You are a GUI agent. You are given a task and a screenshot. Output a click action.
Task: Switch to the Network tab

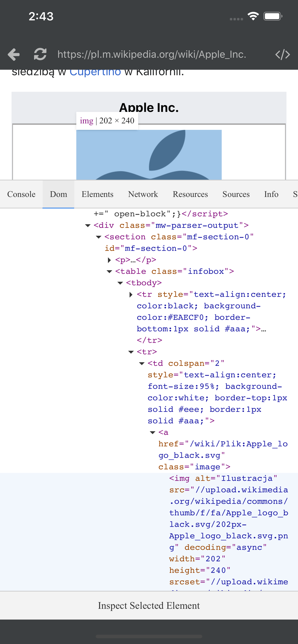(143, 194)
